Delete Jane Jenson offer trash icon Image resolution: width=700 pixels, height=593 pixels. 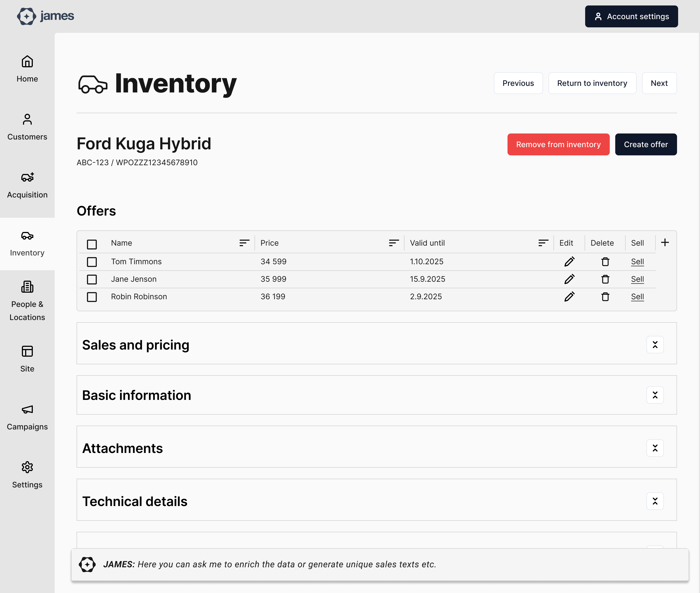[605, 279]
